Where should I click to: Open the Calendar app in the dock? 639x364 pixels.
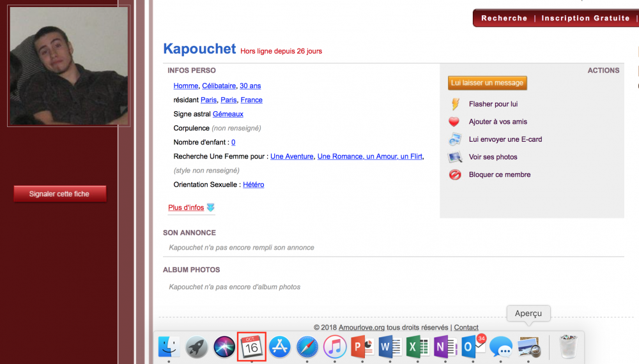(x=252, y=347)
